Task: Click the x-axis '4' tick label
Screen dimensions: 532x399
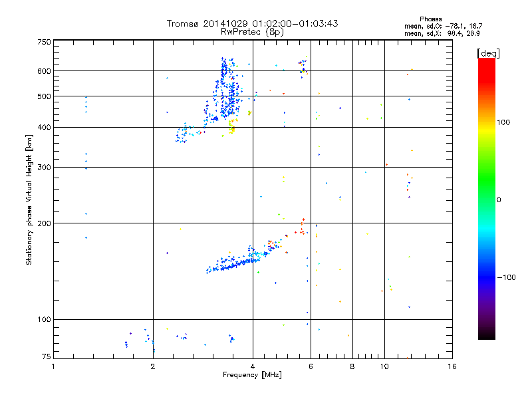Action: (x=253, y=366)
